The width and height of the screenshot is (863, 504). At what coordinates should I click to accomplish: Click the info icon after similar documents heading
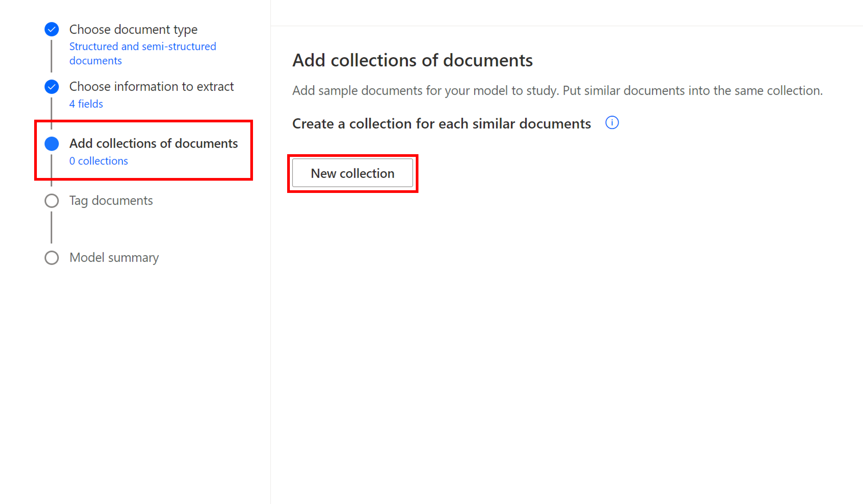click(x=612, y=123)
